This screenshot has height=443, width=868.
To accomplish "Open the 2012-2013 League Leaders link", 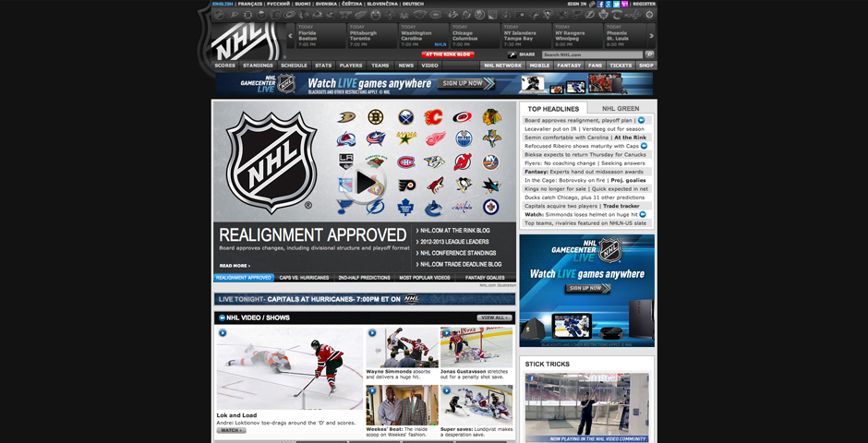I will tap(454, 242).
